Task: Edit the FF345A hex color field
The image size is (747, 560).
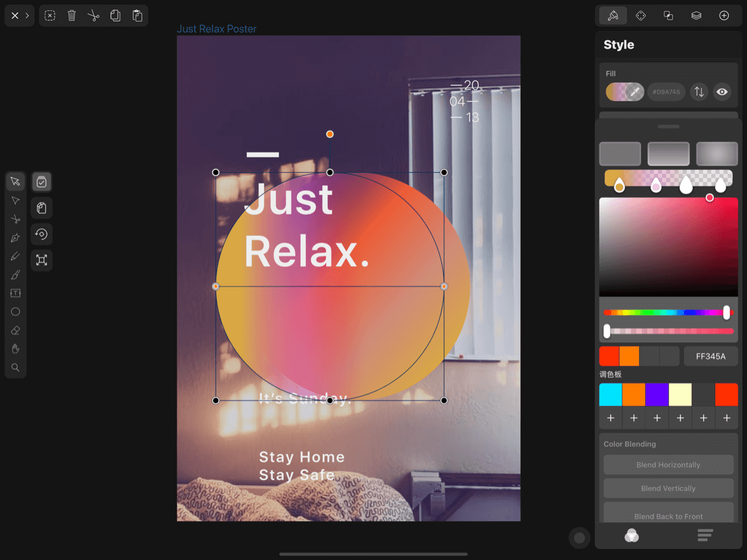Action: (711, 357)
